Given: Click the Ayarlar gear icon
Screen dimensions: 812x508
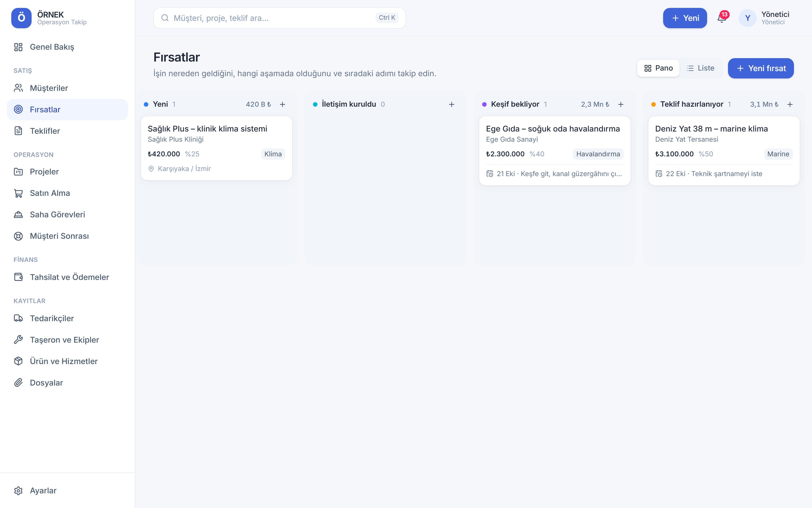Looking at the screenshot, I should [x=18, y=491].
